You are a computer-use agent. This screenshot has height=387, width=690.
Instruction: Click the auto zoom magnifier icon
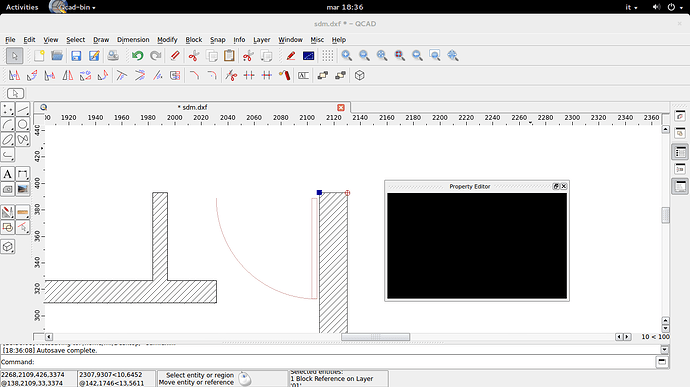[x=382, y=56]
